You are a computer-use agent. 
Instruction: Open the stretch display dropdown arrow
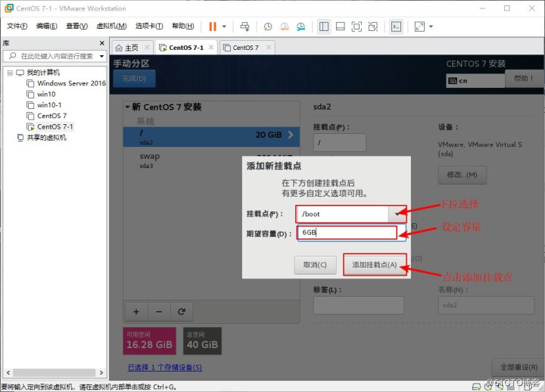[431, 26]
